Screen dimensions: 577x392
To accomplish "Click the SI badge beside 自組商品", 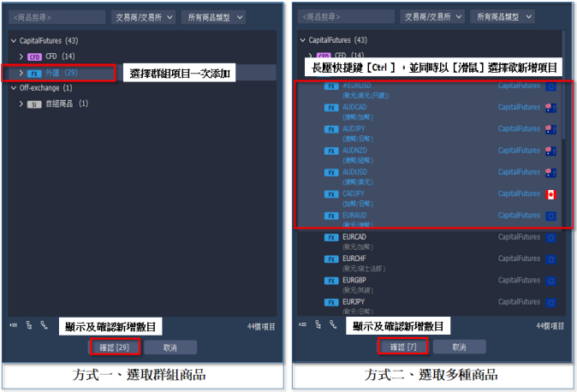I will pyautogui.click(x=34, y=104).
